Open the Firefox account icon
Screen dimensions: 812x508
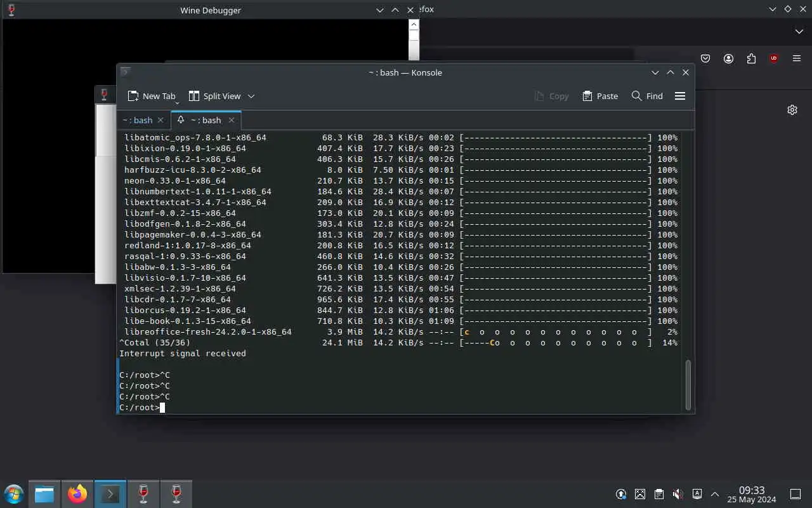(728, 58)
